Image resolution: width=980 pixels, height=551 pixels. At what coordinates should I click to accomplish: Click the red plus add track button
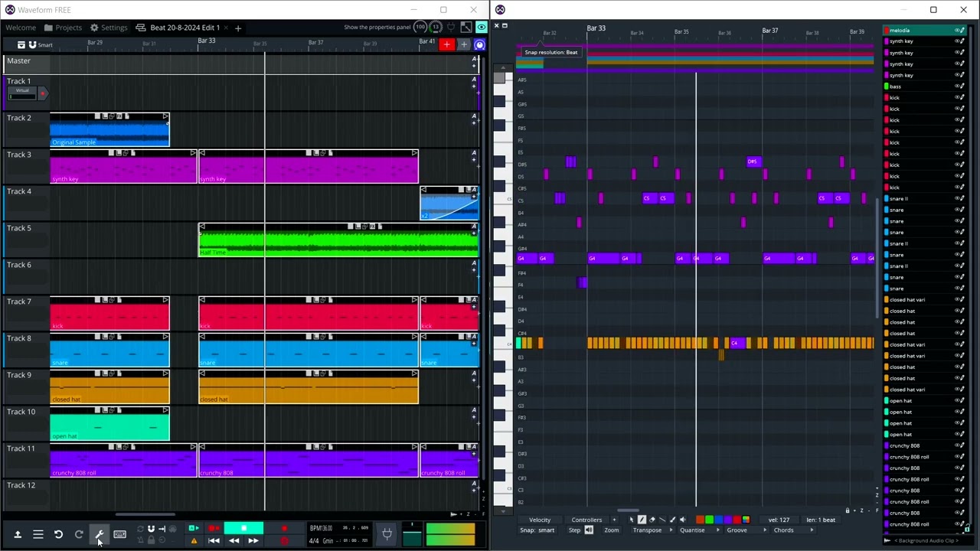(x=447, y=45)
